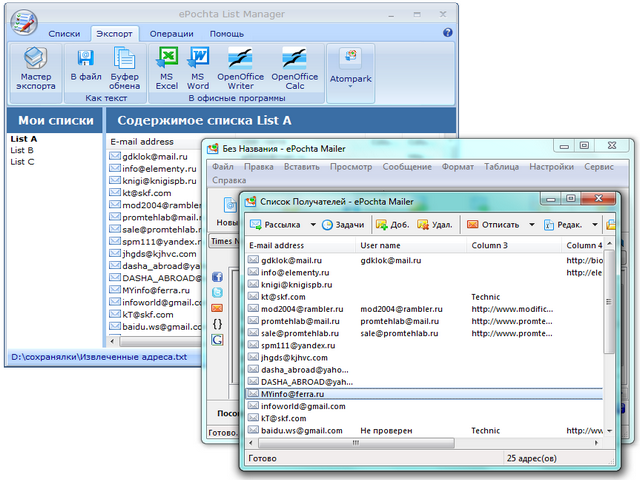Image resolution: width=640 pixels, height=480 pixels.
Task: Open the Файл menu in ePochta Mailer
Action: click(x=223, y=167)
